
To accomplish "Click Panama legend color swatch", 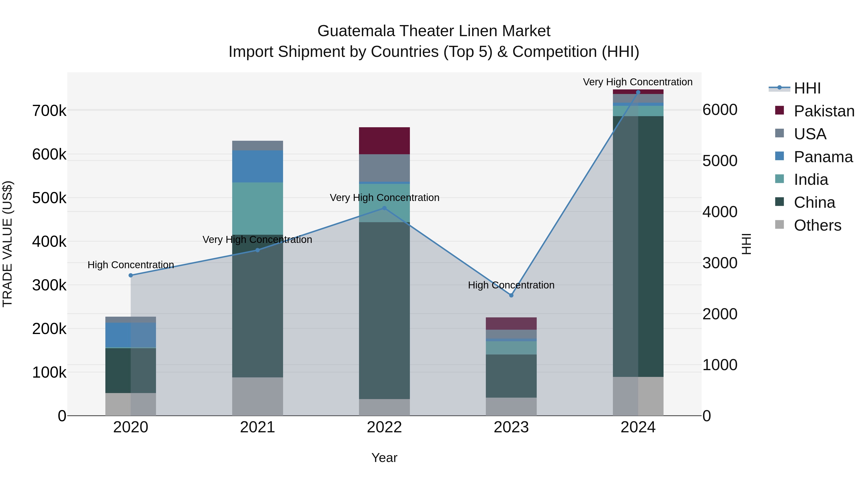I will point(779,156).
